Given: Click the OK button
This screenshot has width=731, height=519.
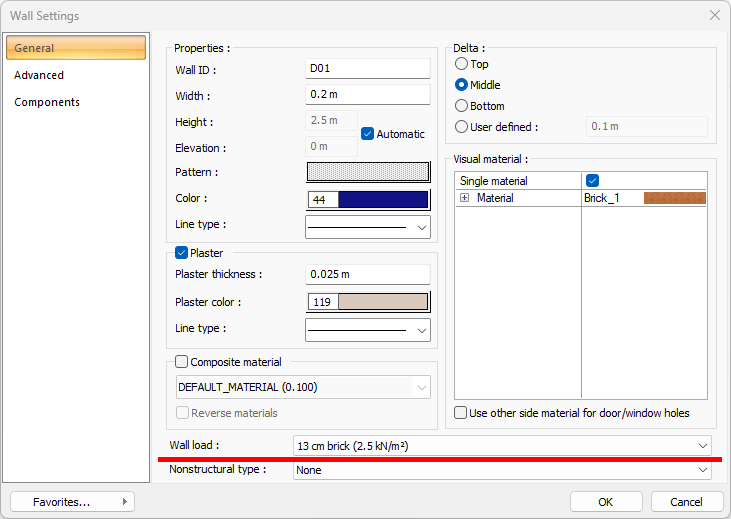Looking at the screenshot, I should pos(606,501).
